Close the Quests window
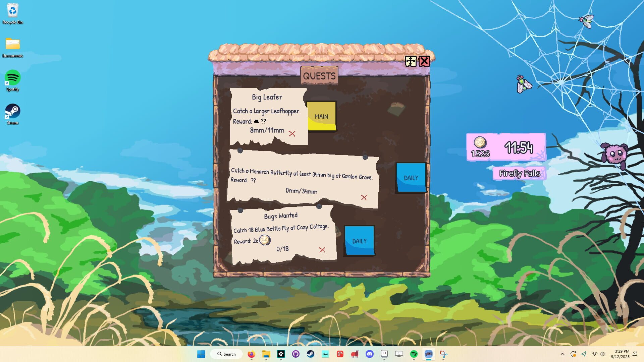The height and width of the screenshot is (362, 644). pyautogui.click(x=424, y=61)
